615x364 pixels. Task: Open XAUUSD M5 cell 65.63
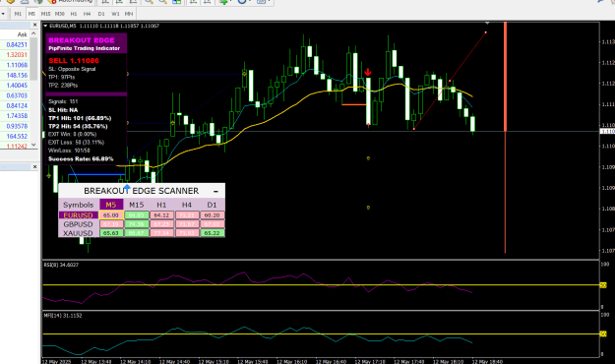111,233
